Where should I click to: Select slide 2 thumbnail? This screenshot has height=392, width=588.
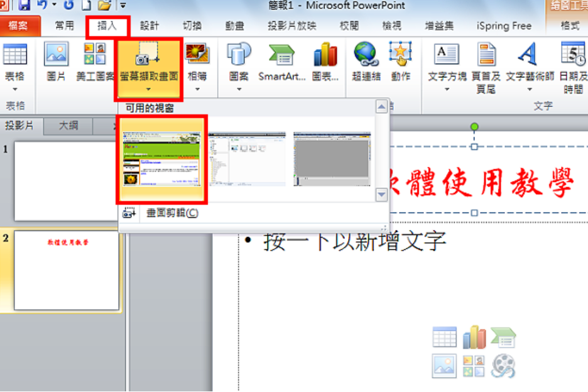click(x=67, y=270)
